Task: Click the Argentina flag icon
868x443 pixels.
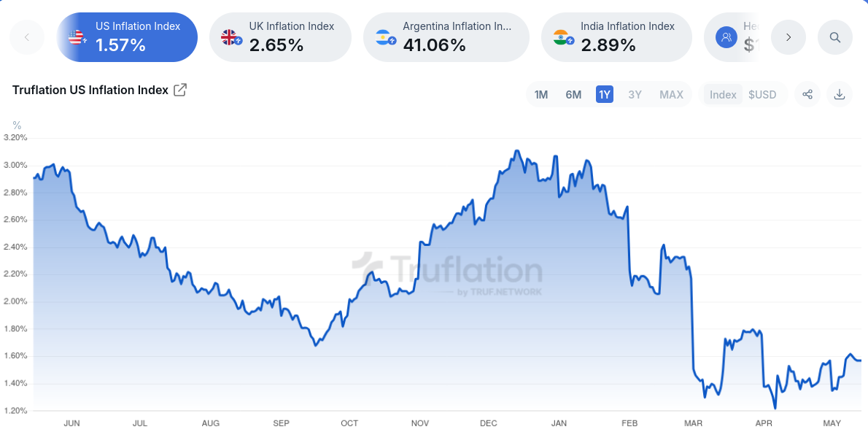Action: tap(385, 37)
